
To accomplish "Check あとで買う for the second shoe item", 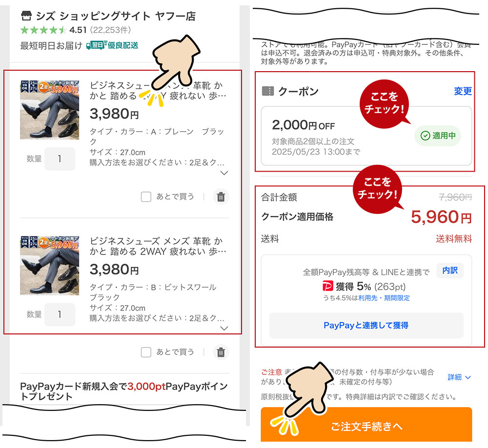I will point(146,352).
